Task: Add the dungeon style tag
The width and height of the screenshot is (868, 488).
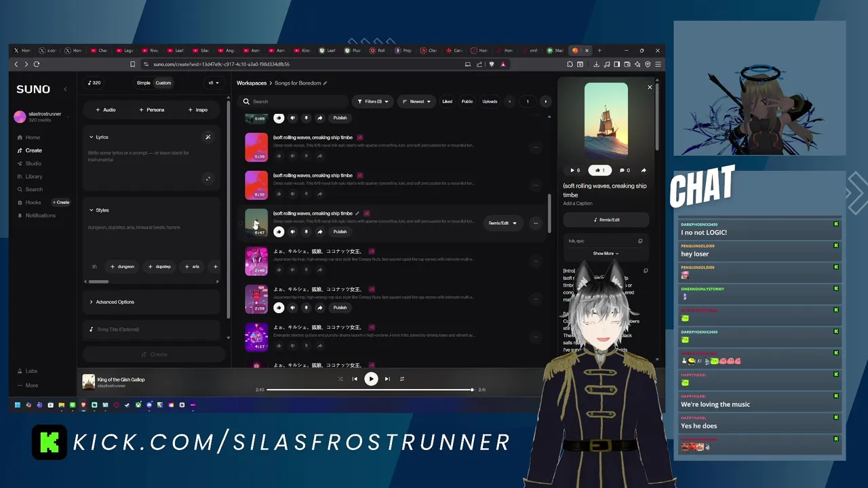Action: coord(122,266)
